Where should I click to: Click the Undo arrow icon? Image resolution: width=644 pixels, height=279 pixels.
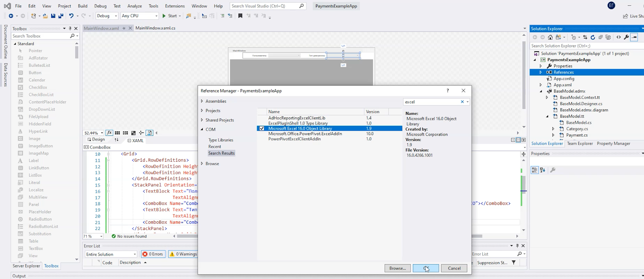click(71, 16)
